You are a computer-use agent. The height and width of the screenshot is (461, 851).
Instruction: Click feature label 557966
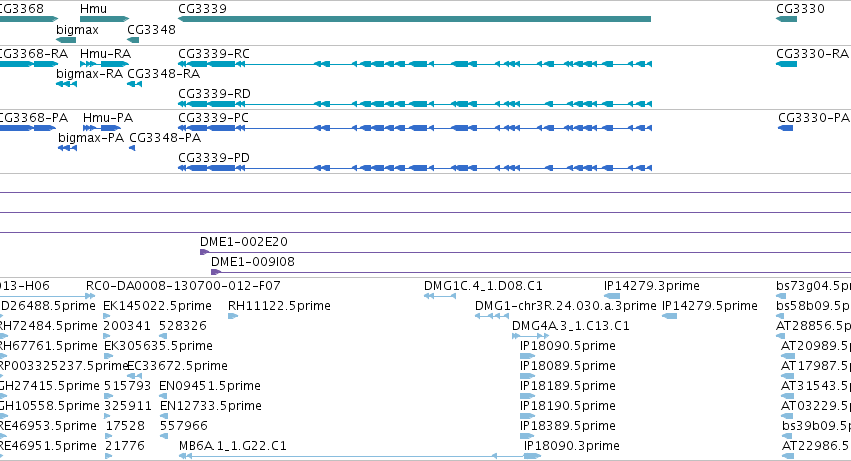pyautogui.click(x=184, y=426)
